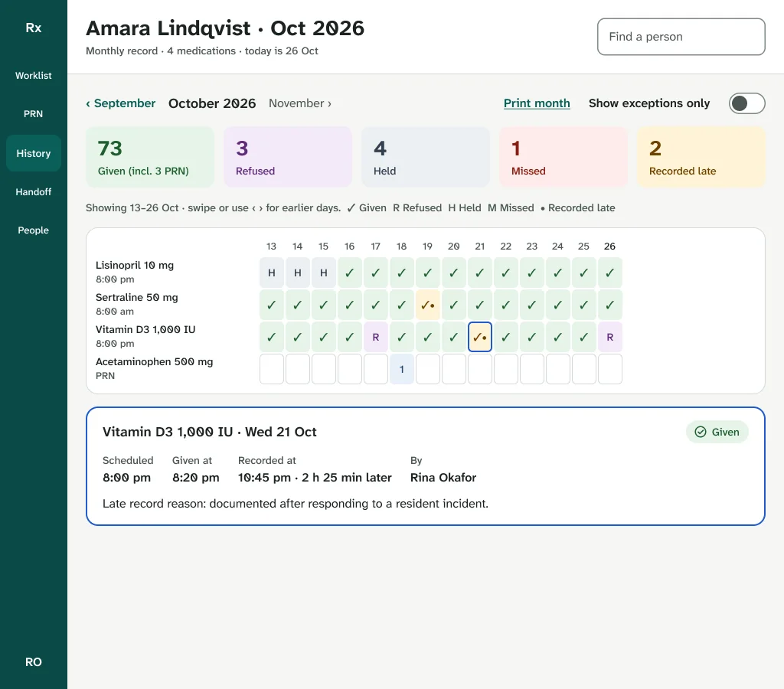Viewport: 784px width, 689px height.
Task: Click the 'Late record reason' note text
Action: [x=296, y=504]
